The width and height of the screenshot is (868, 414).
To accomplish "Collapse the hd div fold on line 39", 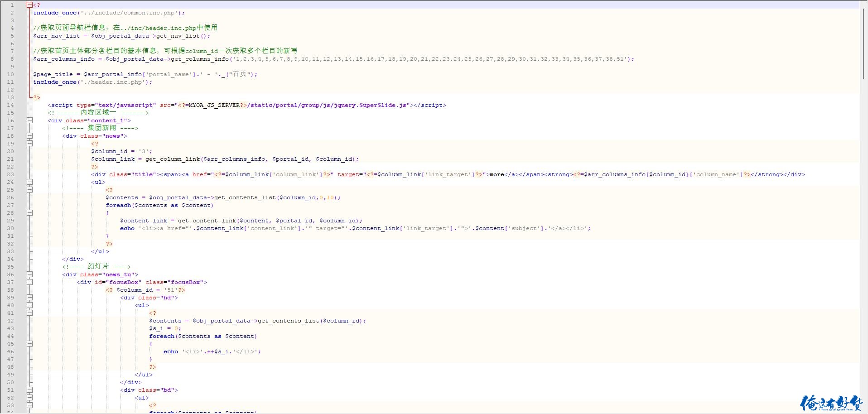I will click(x=29, y=298).
